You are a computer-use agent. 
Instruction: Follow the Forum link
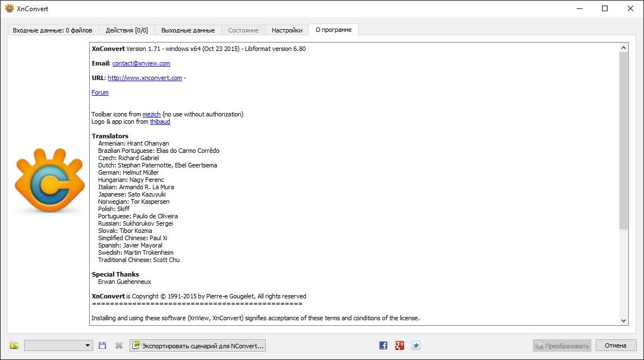point(100,92)
